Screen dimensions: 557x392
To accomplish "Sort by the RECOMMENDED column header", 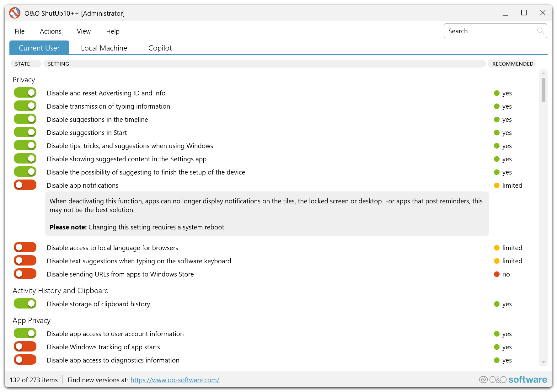I will [512, 64].
